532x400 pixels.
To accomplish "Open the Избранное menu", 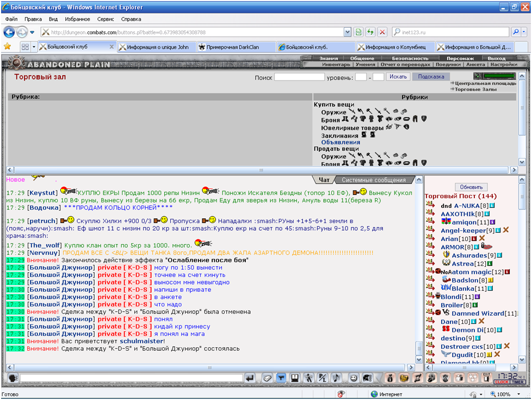I will coord(77,19).
